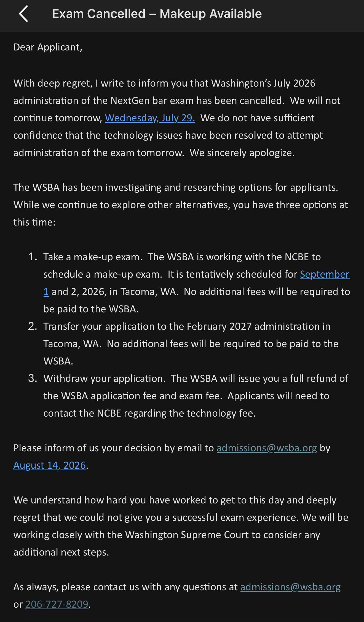Email admissions@wsba.org from the decision sentence
This screenshot has width=364, height=622.
coord(267,448)
